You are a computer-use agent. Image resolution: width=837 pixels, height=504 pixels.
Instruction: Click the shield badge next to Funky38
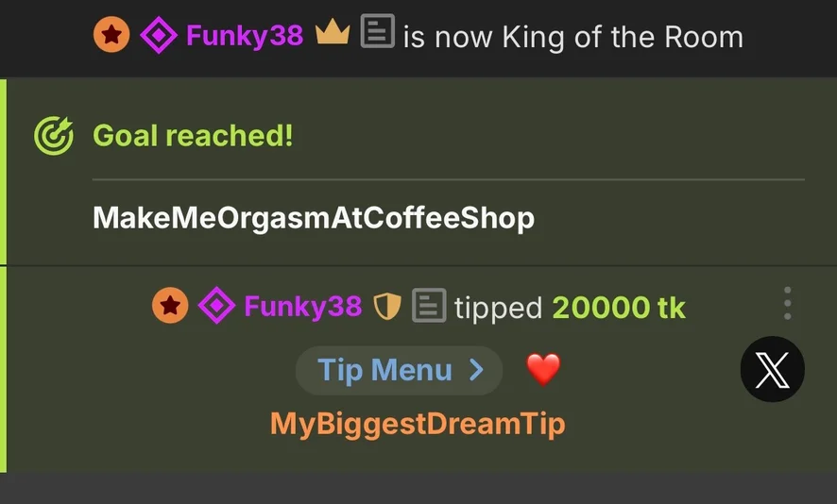(x=387, y=307)
